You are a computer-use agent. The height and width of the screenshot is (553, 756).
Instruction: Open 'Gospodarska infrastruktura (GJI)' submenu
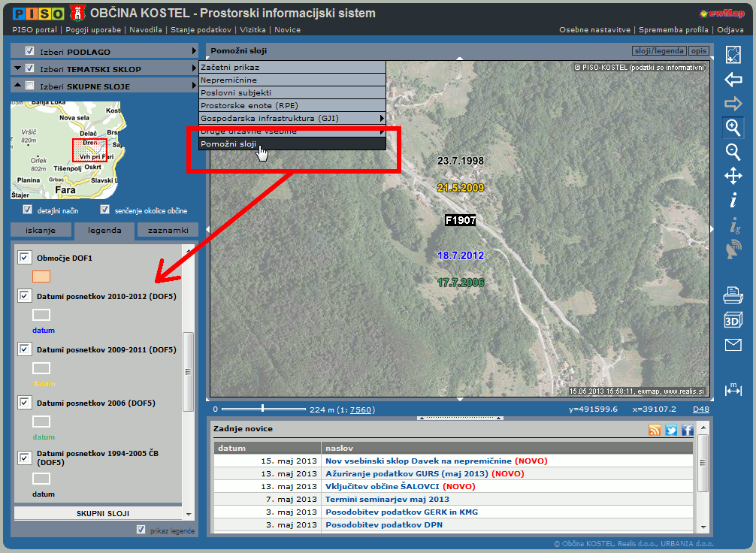[x=292, y=118]
